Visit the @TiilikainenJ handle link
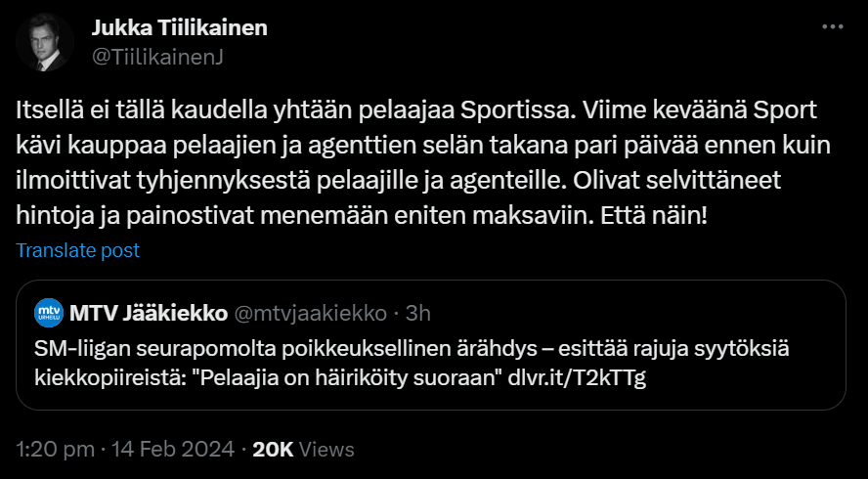 click(157, 57)
